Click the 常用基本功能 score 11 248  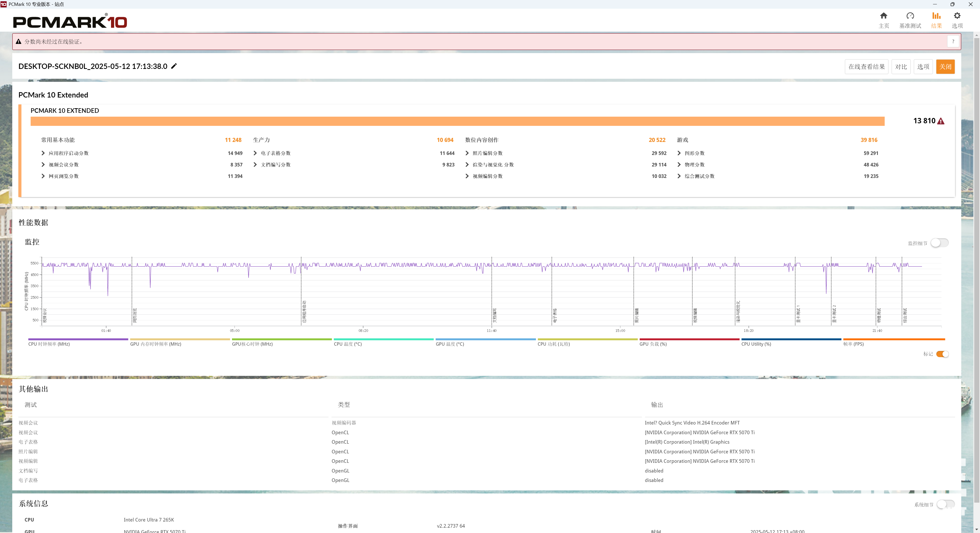pyautogui.click(x=233, y=140)
